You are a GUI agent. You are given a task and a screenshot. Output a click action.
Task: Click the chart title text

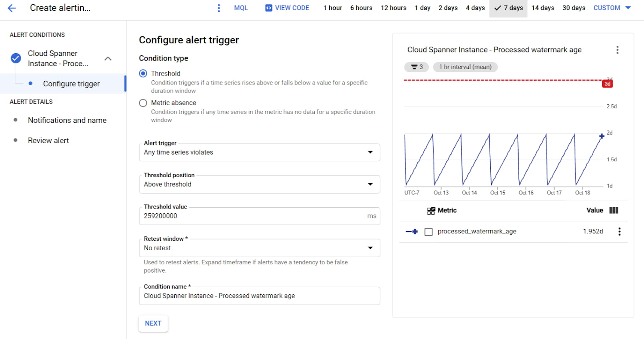pyautogui.click(x=494, y=50)
